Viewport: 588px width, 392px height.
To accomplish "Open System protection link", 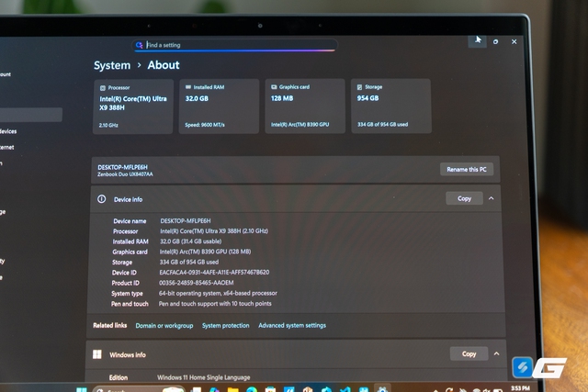I will pos(226,325).
